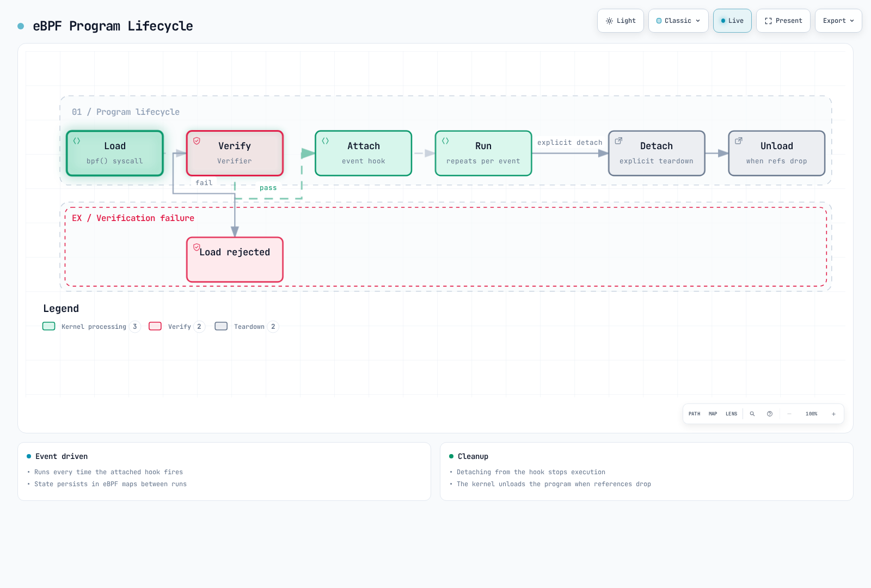
Task: Click the 'EX / Verification failure' group label
Action: 133,218
